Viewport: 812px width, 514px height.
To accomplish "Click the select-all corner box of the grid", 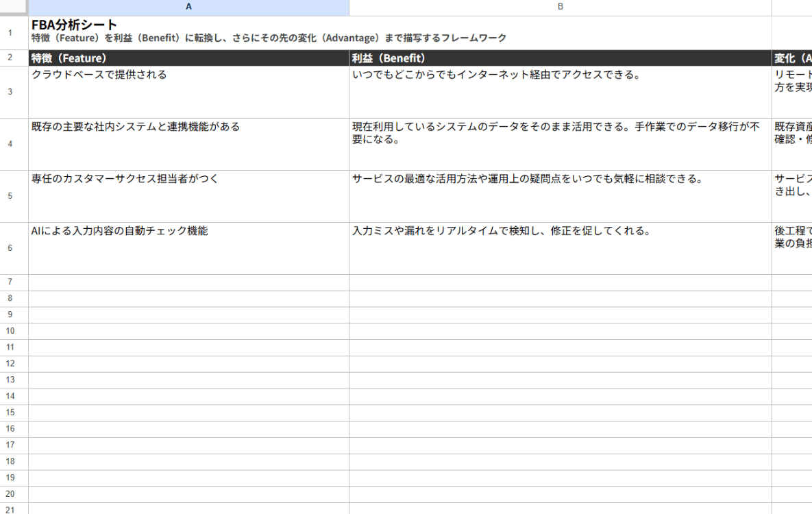I will pos(14,8).
